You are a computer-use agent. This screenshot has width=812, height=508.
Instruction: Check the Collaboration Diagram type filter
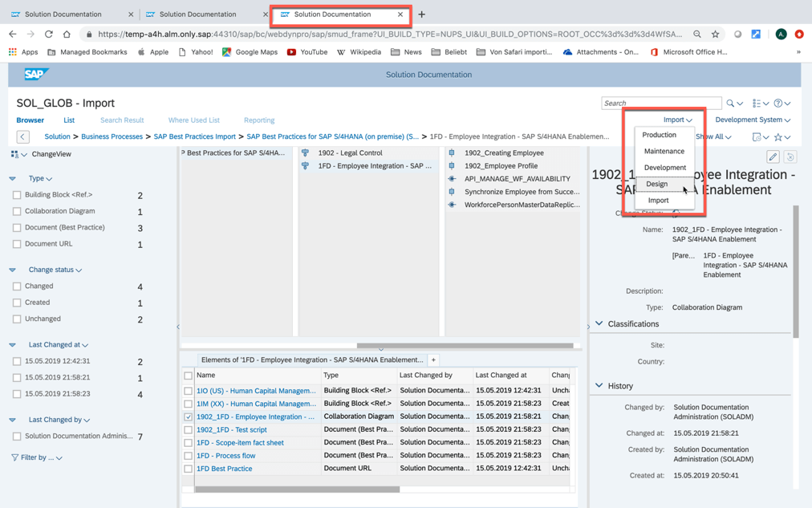pyautogui.click(x=17, y=211)
